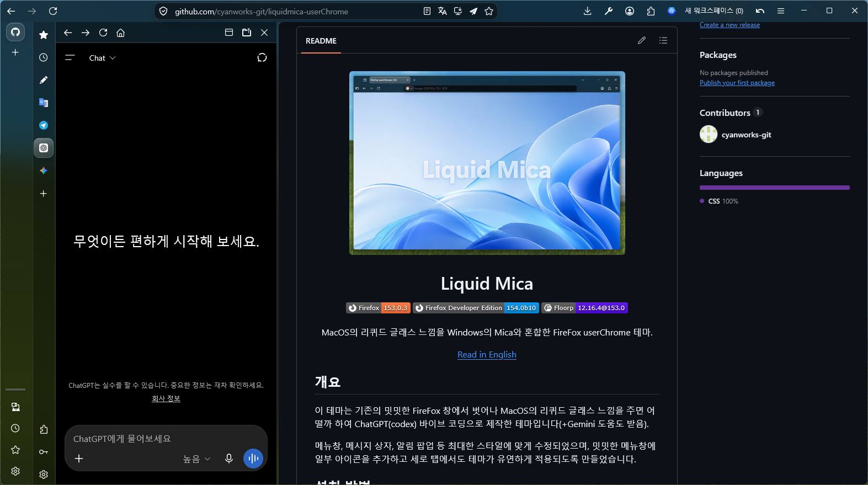Open the passwords key icon in sidebar
The width and height of the screenshot is (868, 485).
click(44, 452)
